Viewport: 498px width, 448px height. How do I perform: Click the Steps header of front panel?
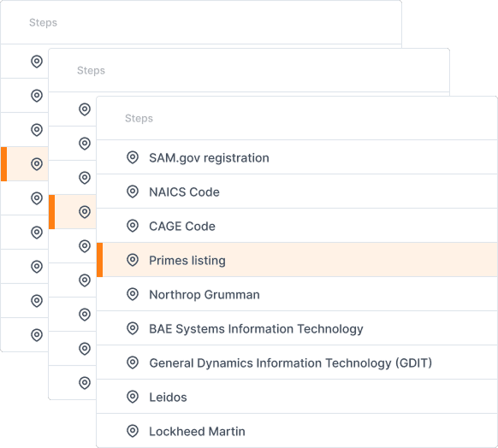click(x=139, y=118)
